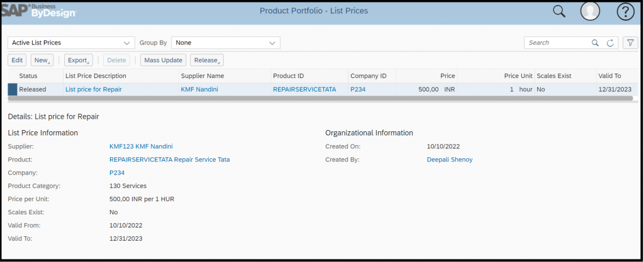This screenshot has height=262, width=644.
Task: Select the row marker of the Released row
Action: click(x=13, y=89)
